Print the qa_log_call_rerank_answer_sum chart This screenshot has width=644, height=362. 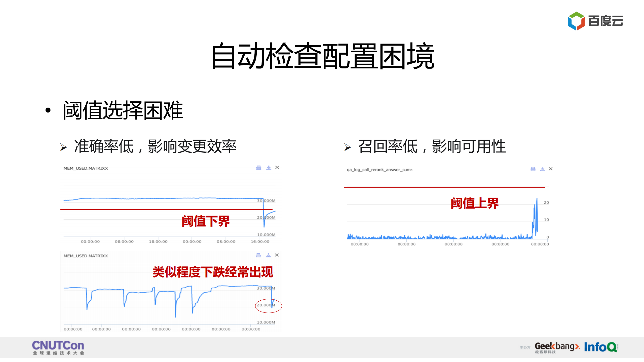533,169
